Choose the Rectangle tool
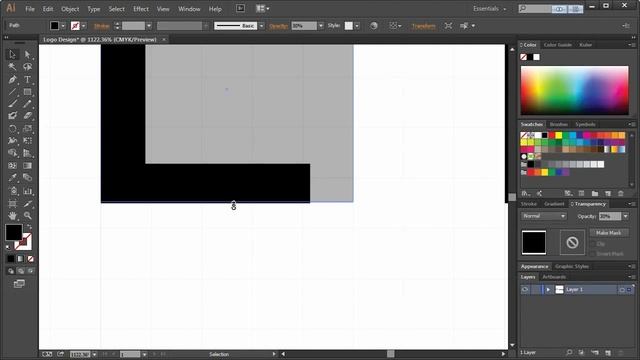Screen dimensions: 640x360 pos(27,92)
